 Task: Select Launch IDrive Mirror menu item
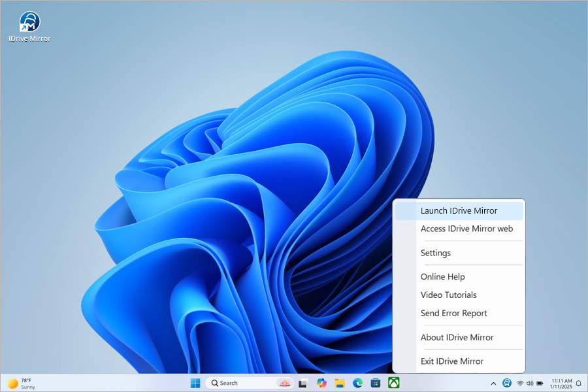click(x=459, y=211)
